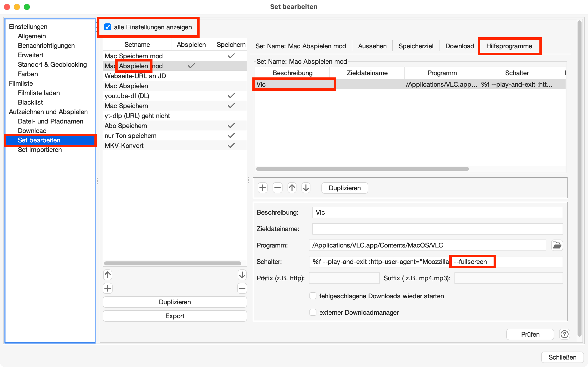The image size is (588, 367).
Task: Click the Export button
Action: pos(175,316)
